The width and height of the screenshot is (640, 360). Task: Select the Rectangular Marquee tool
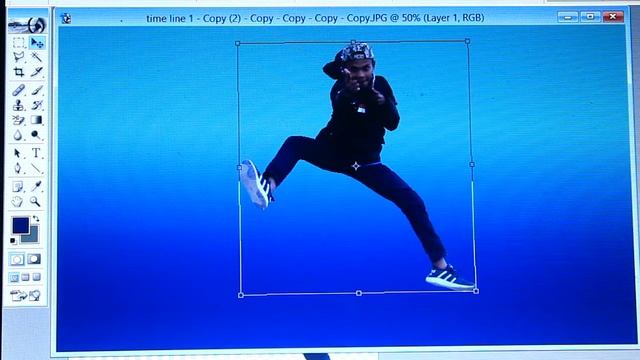point(18,42)
